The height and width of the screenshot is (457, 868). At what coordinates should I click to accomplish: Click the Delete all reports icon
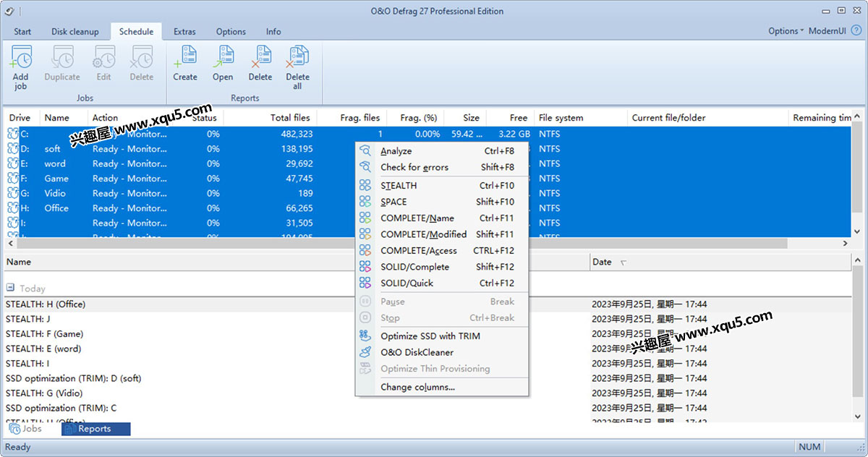[x=297, y=58]
